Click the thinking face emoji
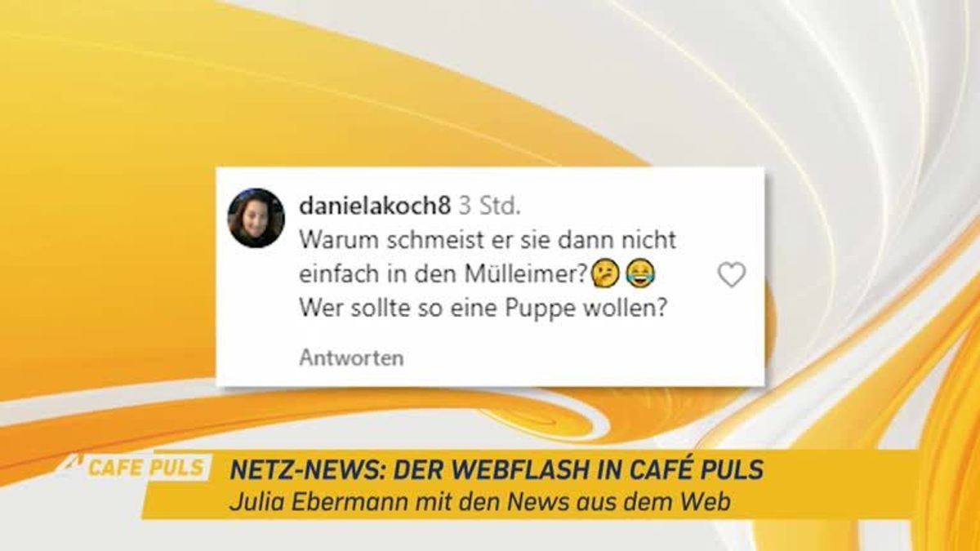 [605, 276]
